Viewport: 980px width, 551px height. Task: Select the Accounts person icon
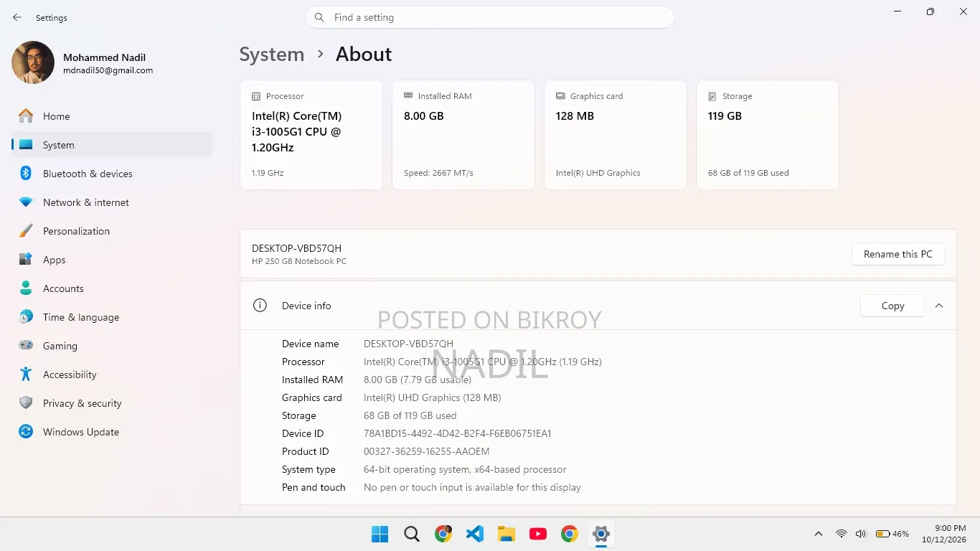pyautogui.click(x=26, y=288)
